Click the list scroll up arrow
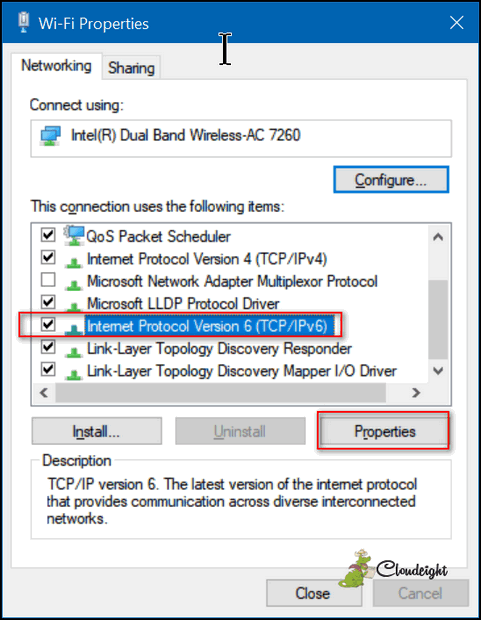The image size is (481, 620). (438, 237)
